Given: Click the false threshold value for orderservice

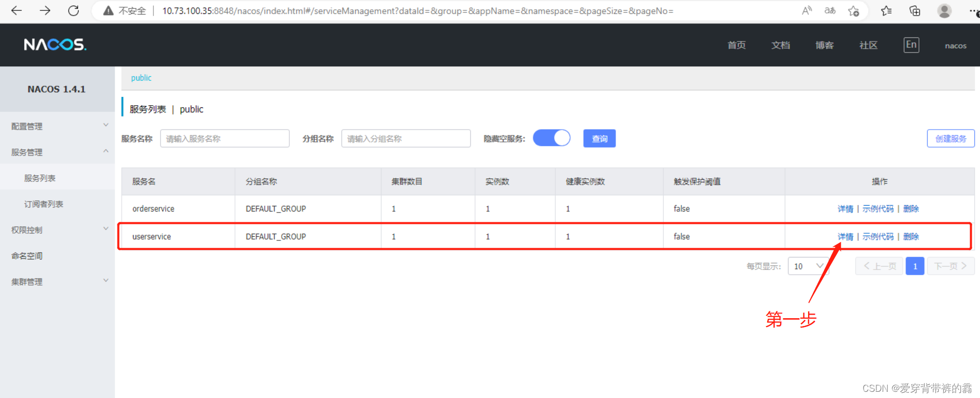Looking at the screenshot, I should (x=682, y=208).
